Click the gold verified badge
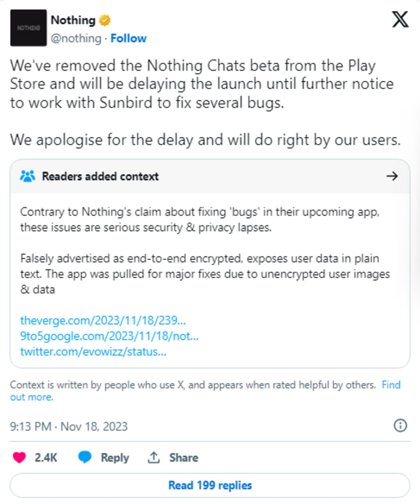The image size is (420, 504). [104, 20]
